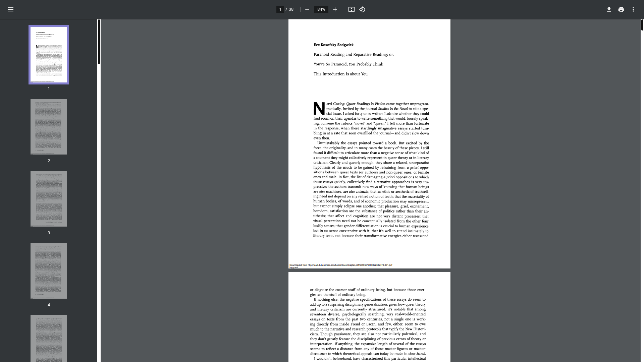Select the page 3 thumbnail
The image size is (644, 362).
[x=49, y=199]
